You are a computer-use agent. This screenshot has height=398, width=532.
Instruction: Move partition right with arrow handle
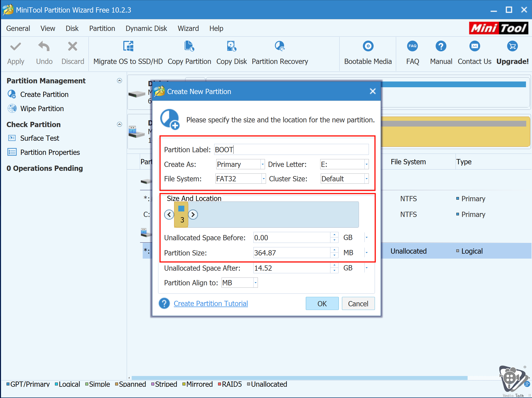pos(193,215)
